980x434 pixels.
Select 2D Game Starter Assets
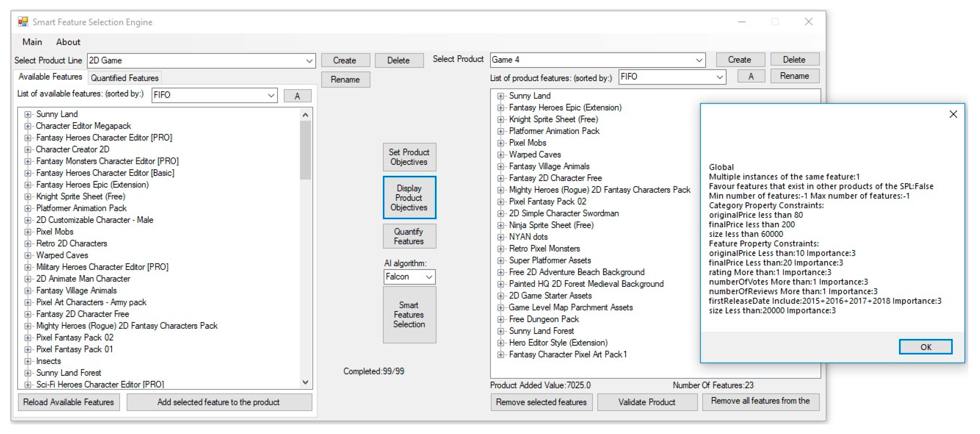[550, 296]
